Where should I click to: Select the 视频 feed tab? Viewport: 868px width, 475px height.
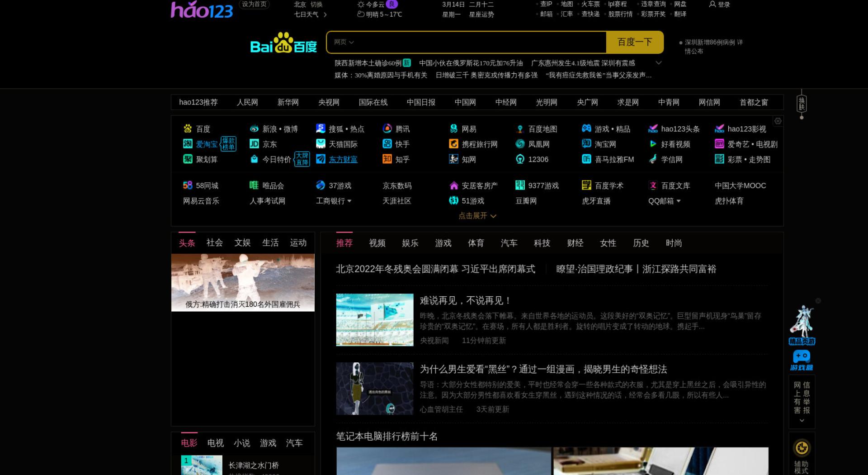click(x=377, y=243)
